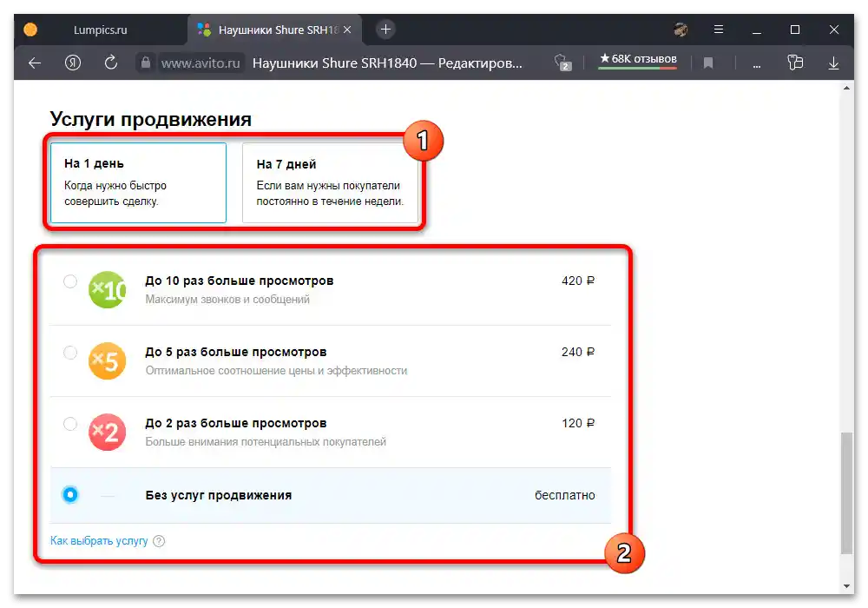The width and height of the screenshot is (868, 608).
Task: Click the profile avatar icon in the title bar
Action: (681, 30)
